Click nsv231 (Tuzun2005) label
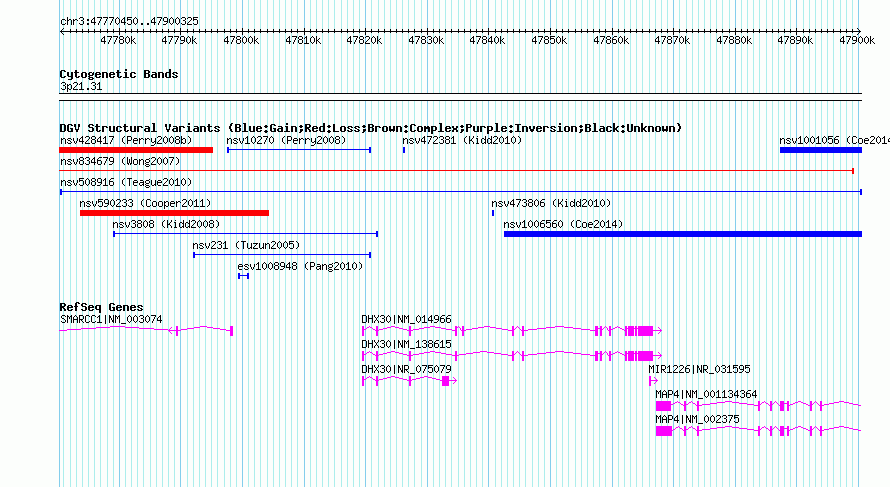The image size is (890, 487). pyautogui.click(x=246, y=245)
